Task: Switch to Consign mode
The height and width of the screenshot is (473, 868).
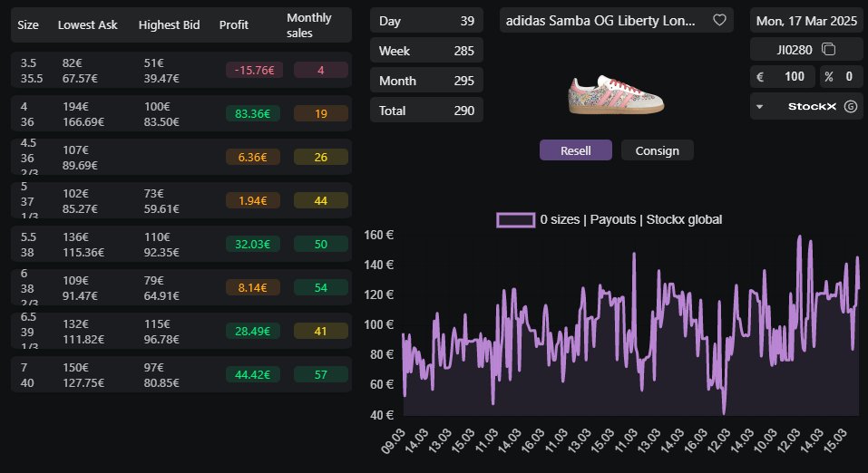Action: click(657, 150)
